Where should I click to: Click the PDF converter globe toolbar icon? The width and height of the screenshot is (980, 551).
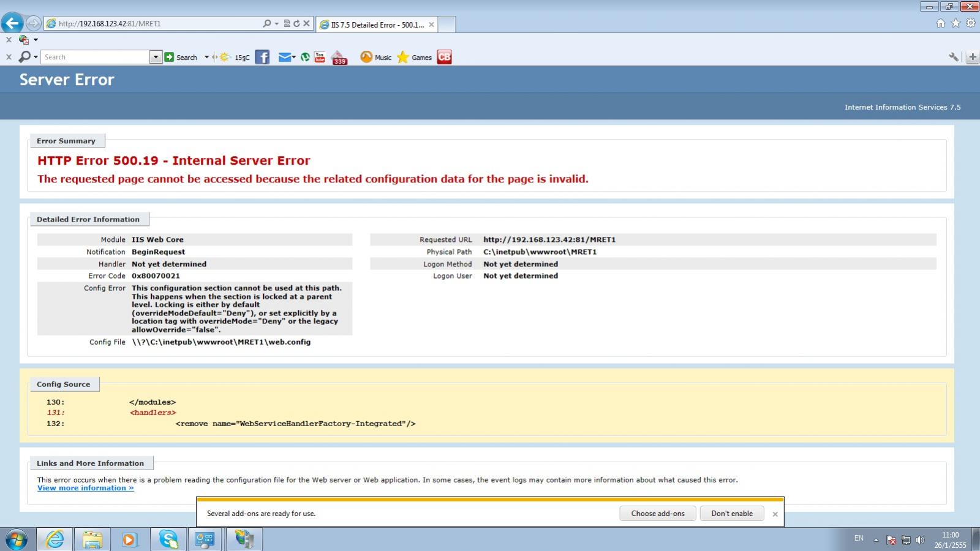[24, 40]
